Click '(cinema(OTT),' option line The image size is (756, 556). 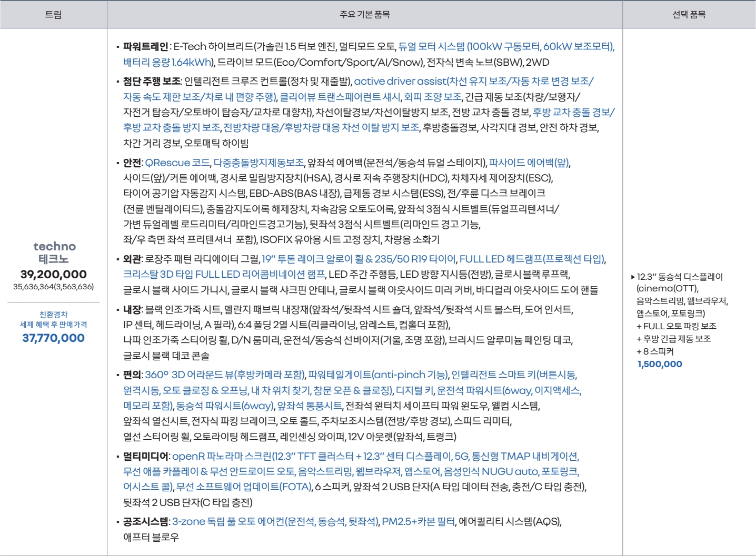(x=668, y=289)
